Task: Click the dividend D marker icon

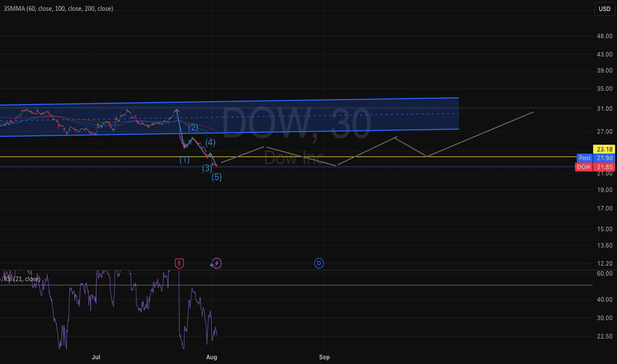Action: (x=318, y=263)
